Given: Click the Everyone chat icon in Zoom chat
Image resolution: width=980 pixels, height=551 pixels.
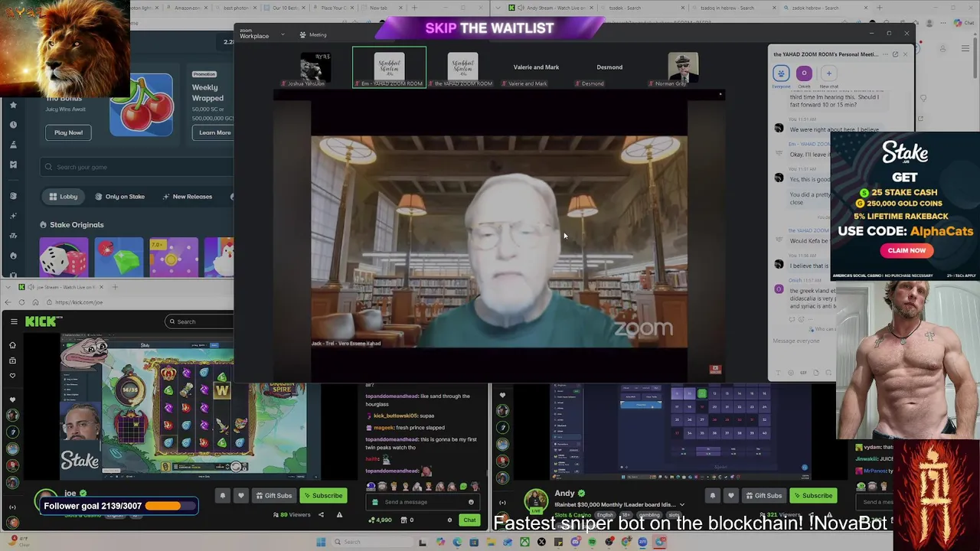Looking at the screenshot, I should coord(781,73).
